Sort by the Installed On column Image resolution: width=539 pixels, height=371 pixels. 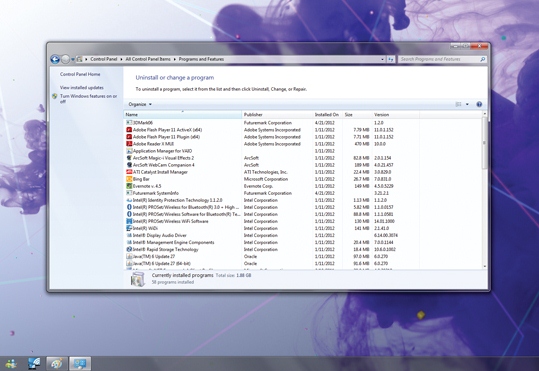(x=328, y=114)
